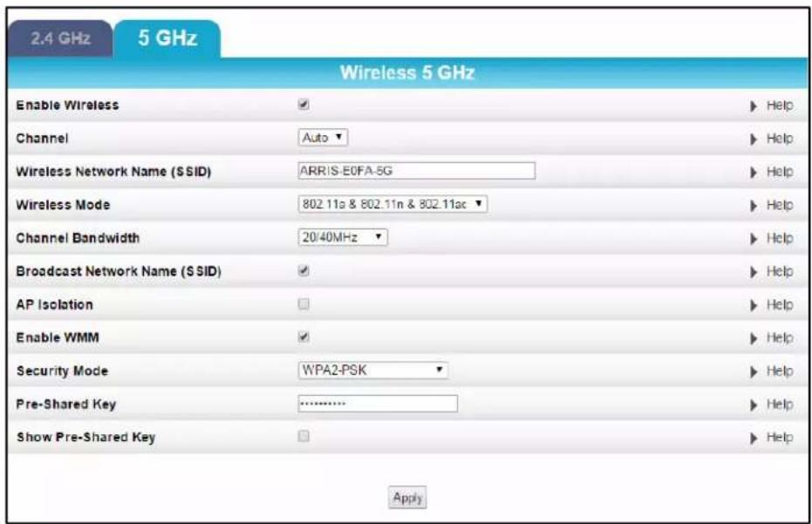Screen dimensions: 812x524
Task: Toggle the Enable WMM checkbox
Action: click(x=304, y=337)
